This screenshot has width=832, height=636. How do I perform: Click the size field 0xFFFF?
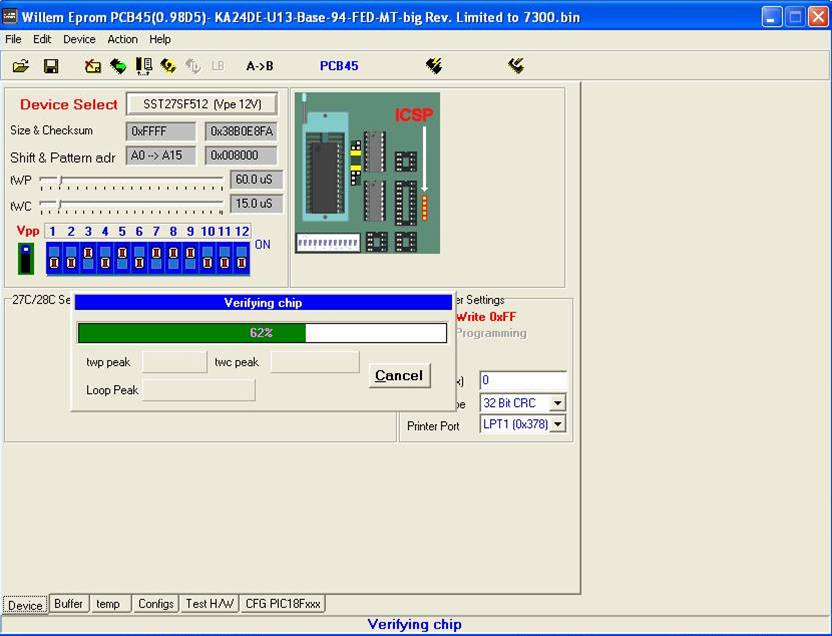tap(161, 131)
